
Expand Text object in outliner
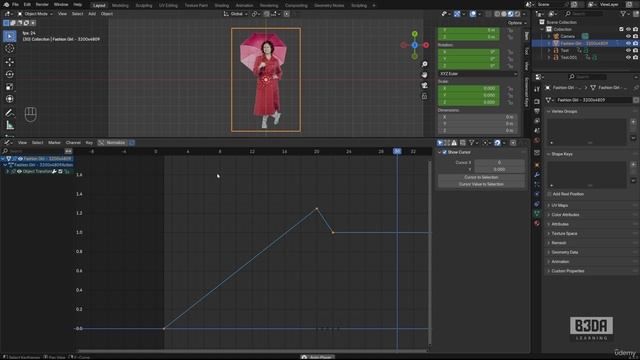point(549,51)
